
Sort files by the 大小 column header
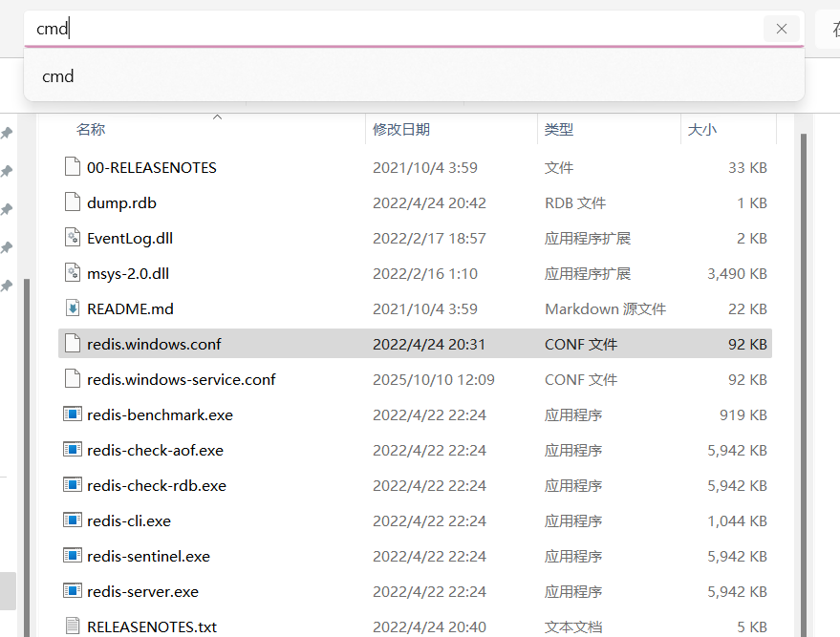click(701, 129)
